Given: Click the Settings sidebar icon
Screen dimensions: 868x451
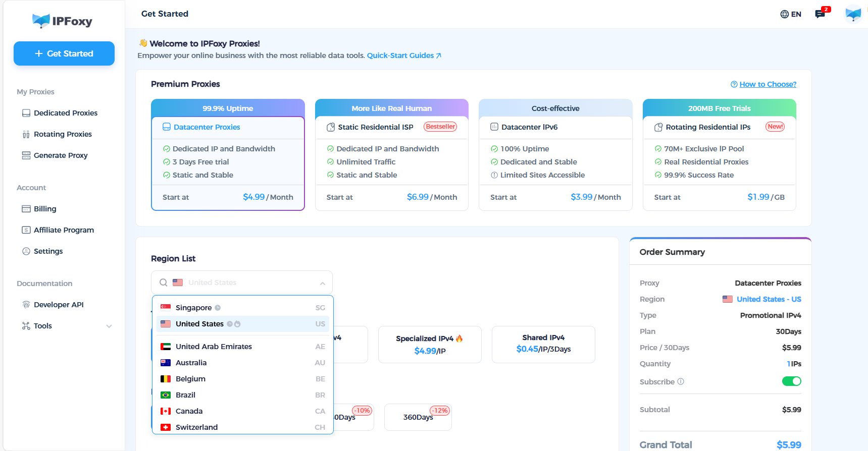Looking at the screenshot, I should pyautogui.click(x=26, y=251).
